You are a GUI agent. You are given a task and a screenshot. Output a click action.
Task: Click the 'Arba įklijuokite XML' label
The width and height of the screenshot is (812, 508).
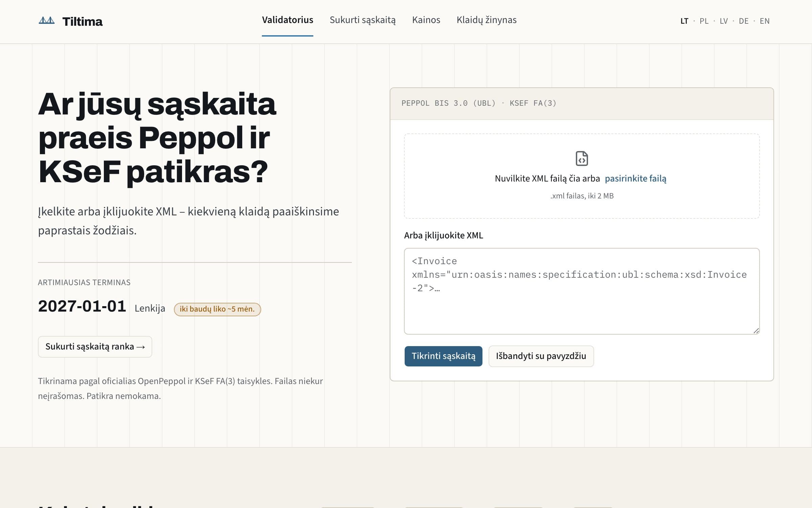[444, 235]
